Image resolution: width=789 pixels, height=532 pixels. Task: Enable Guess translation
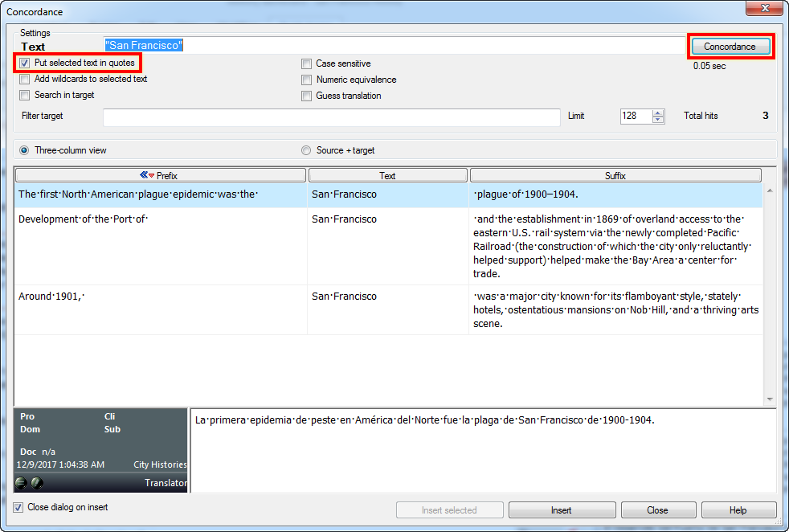coord(306,96)
